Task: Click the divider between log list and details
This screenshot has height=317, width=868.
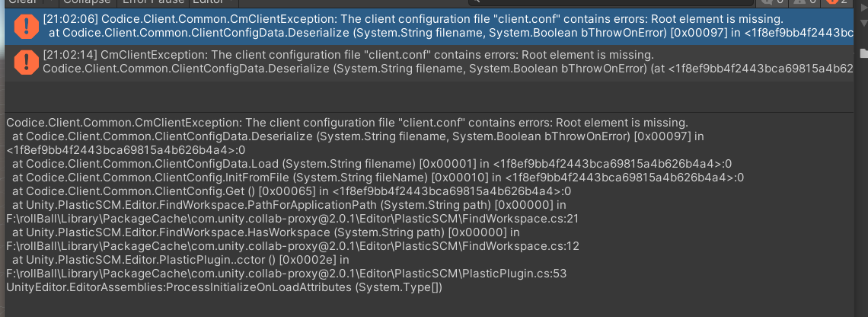Action: point(429,113)
